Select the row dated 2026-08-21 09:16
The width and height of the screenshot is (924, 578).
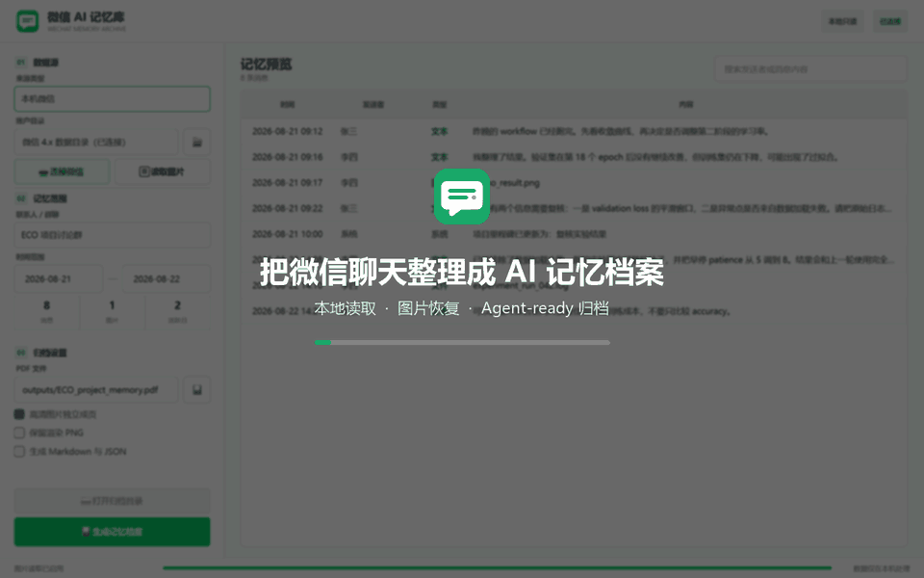point(574,157)
